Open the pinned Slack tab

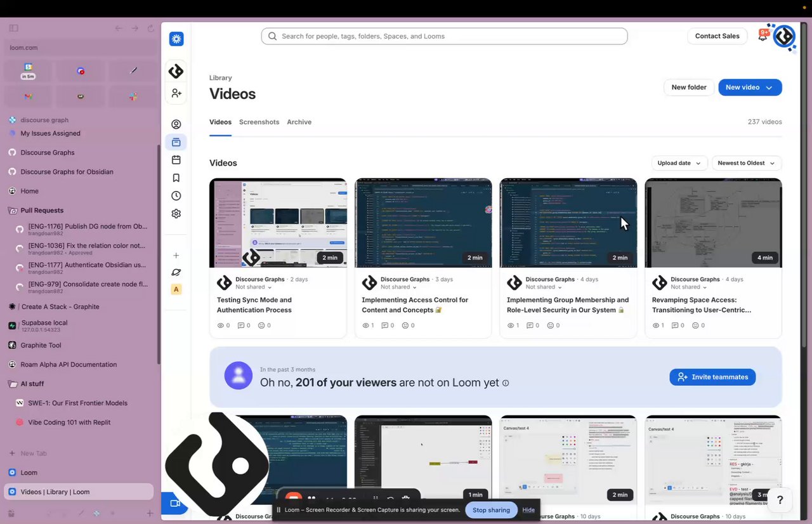(x=133, y=96)
